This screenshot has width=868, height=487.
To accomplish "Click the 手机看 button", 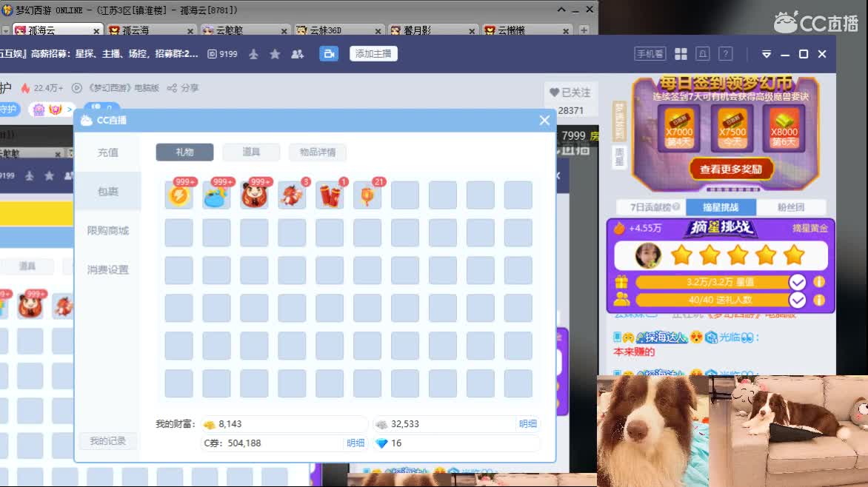I will [650, 54].
